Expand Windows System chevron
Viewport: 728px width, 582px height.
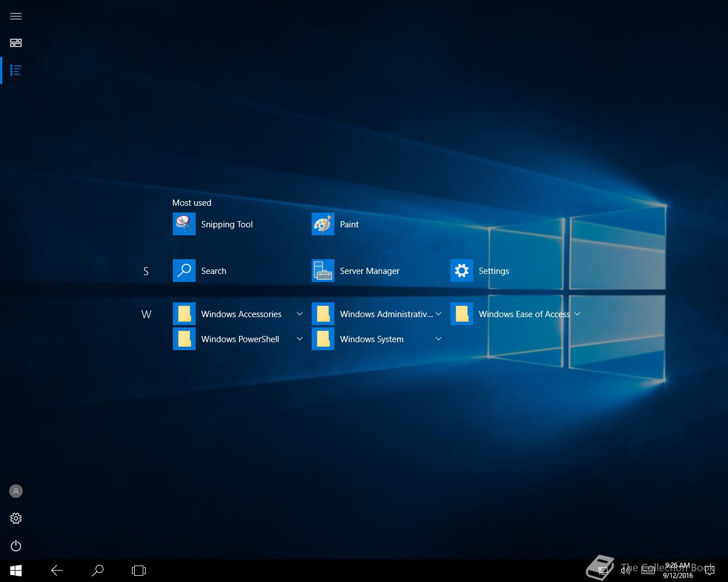click(439, 339)
